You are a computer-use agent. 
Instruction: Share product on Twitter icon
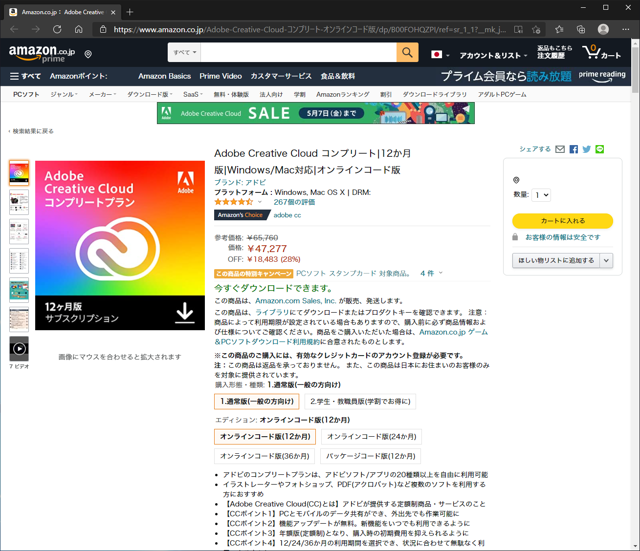pyautogui.click(x=587, y=149)
